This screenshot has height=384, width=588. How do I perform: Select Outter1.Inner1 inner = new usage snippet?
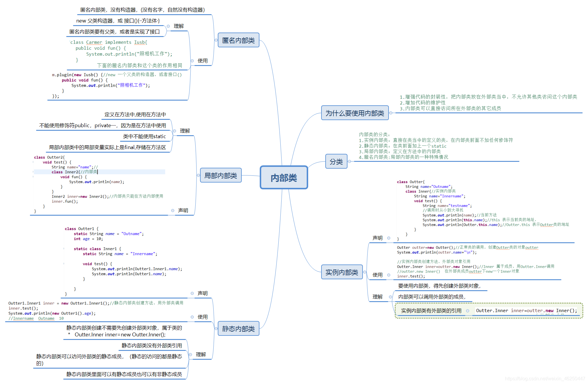click(96, 311)
